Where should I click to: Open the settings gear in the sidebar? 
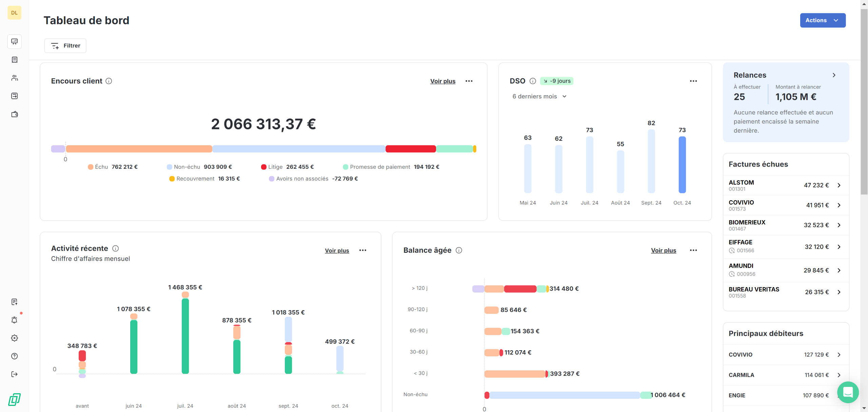pyautogui.click(x=14, y=338)
